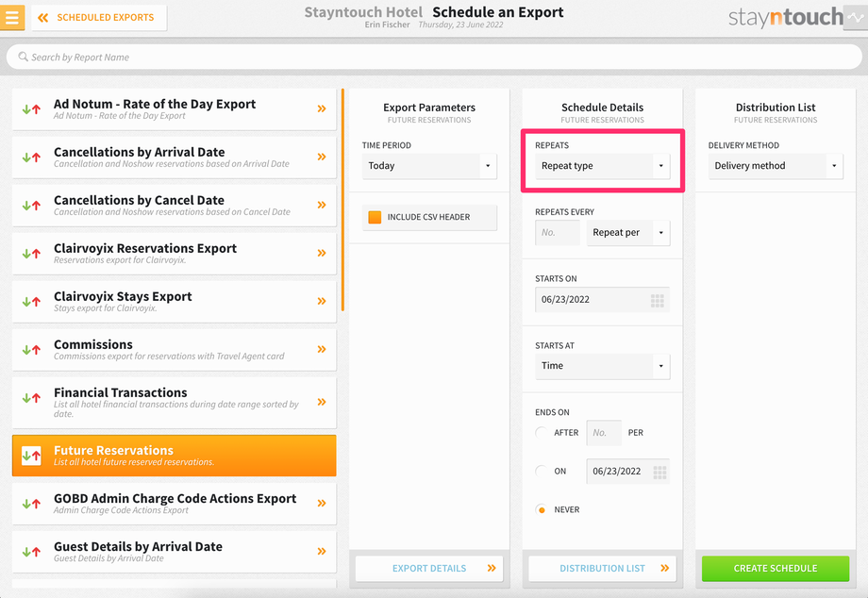Click the export arrows icon for Guest Details by Arrival Date

[31, 552]
